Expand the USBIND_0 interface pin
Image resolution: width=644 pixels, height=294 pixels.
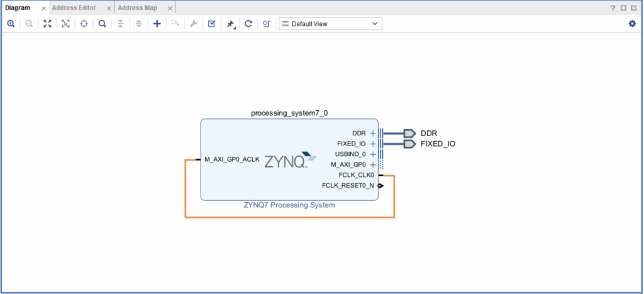pyautogui.click(x=373, y=154)
